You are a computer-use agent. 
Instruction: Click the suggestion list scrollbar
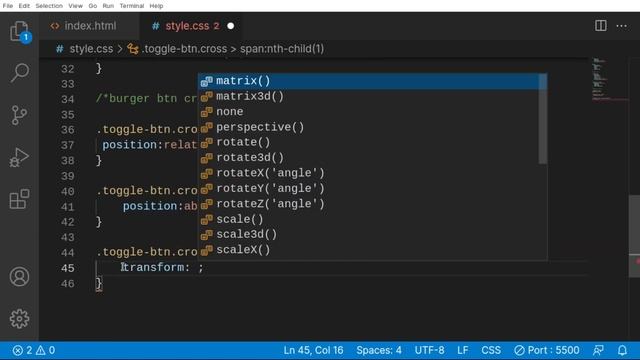point(542,119)
